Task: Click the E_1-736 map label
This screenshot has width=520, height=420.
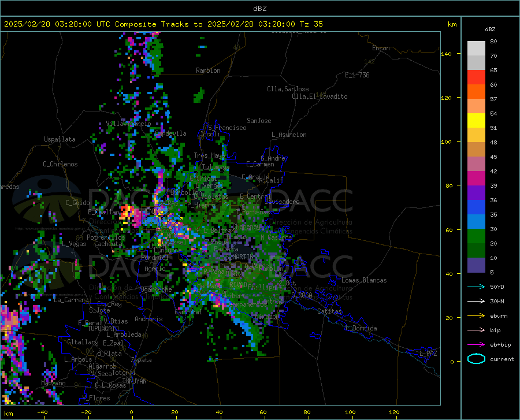Action: coord(357,75)
